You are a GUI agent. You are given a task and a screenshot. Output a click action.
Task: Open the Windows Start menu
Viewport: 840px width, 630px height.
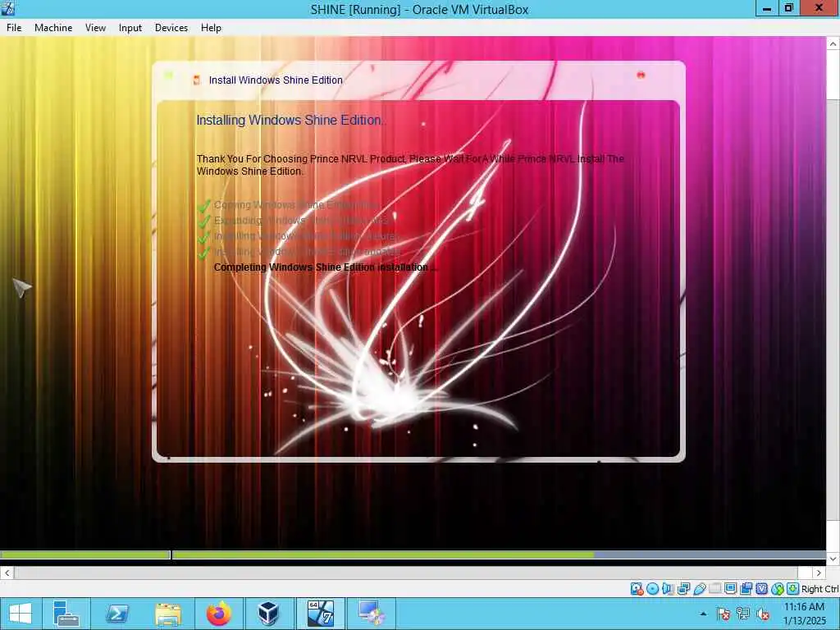[21, 614]
